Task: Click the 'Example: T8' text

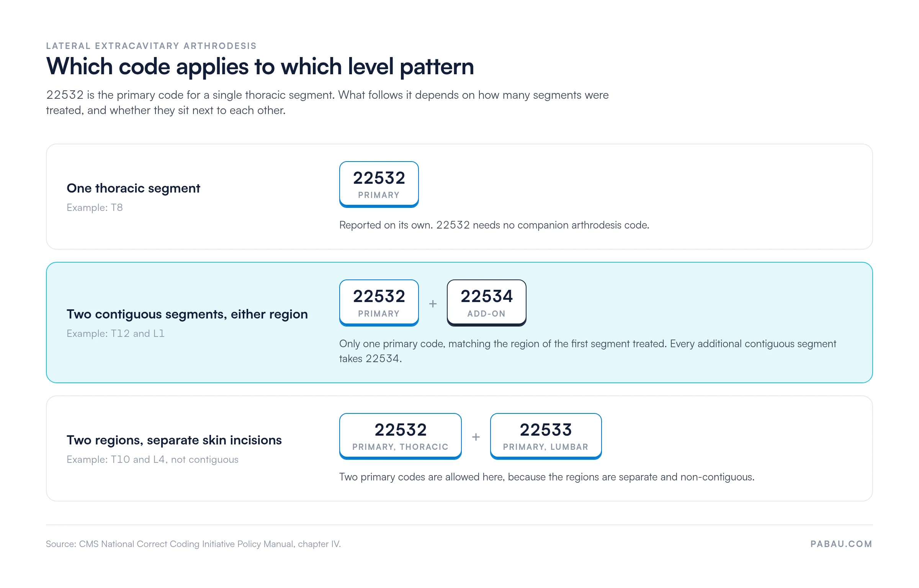Action: [x=95, y=207]
